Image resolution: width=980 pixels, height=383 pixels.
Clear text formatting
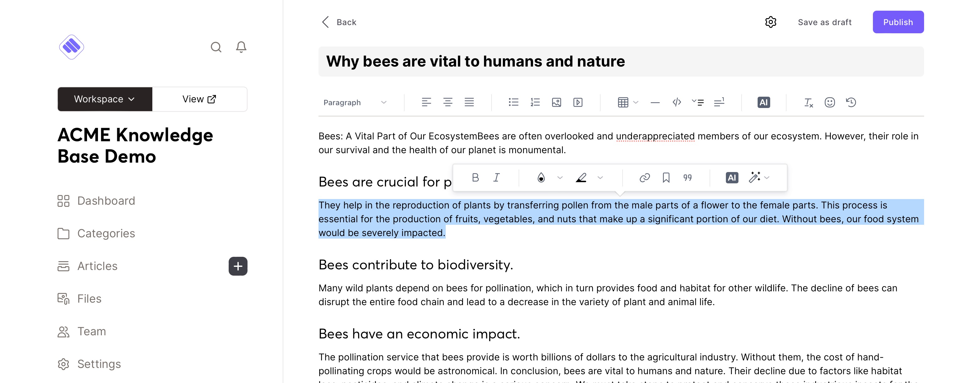[808, 102]
